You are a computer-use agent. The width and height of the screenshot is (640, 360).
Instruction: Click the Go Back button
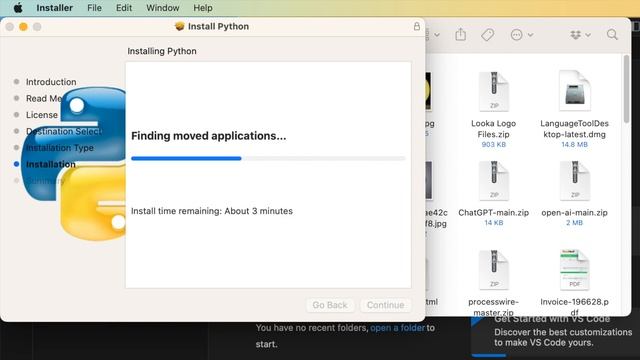click(330, 305)
